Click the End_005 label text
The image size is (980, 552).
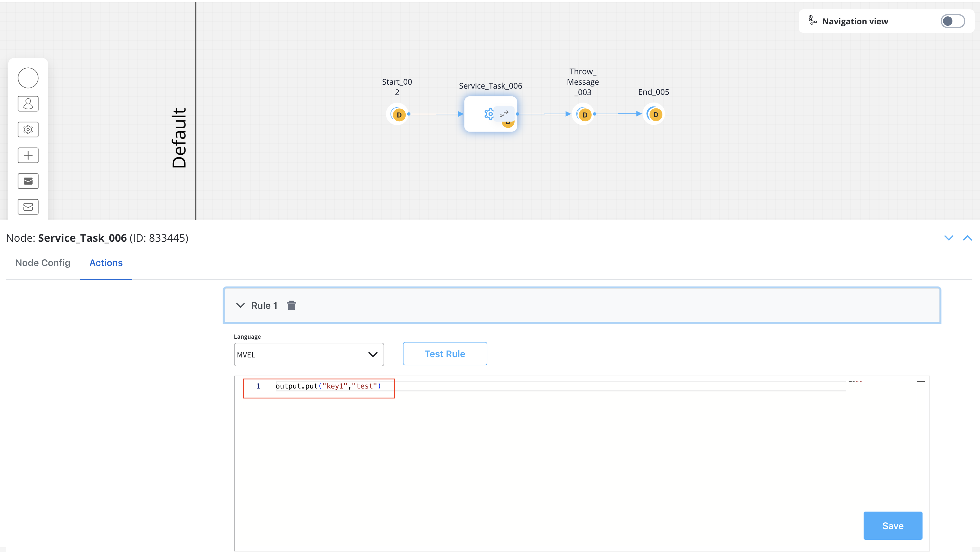(x=654, y=92)
